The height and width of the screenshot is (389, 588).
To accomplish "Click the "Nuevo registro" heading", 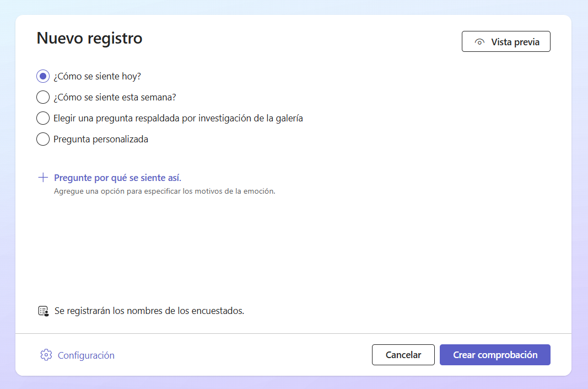I will (x=90, y=38).
